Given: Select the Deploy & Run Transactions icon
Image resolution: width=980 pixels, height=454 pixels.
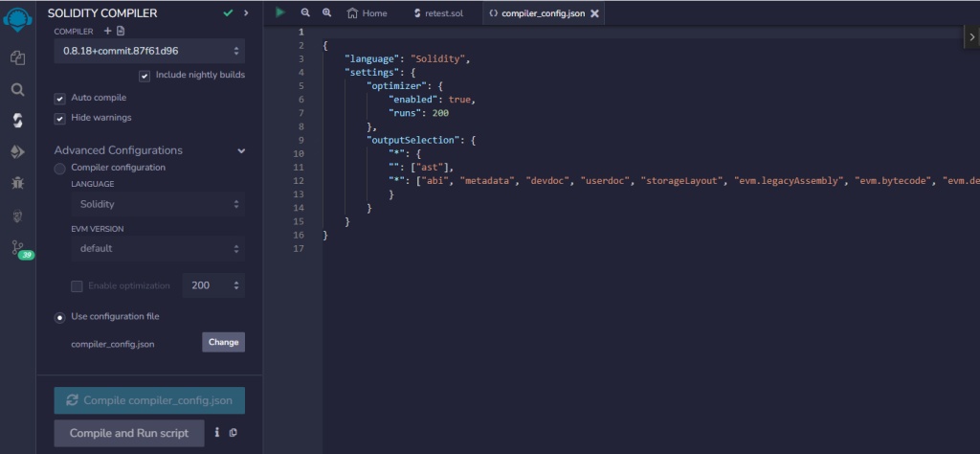Looking at the screenshot, I should coord(17,151).
